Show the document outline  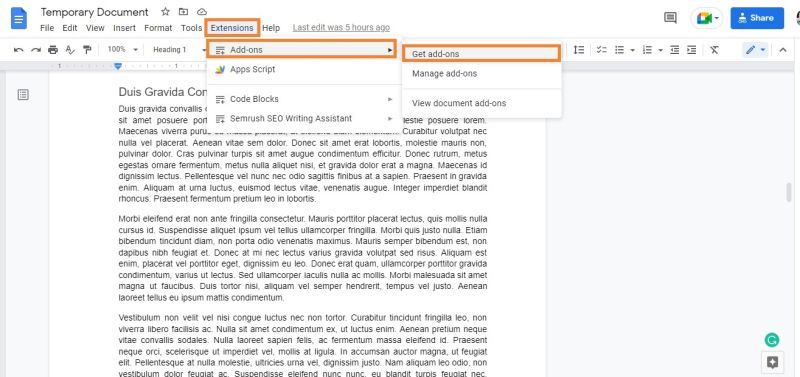coord(23,94)
